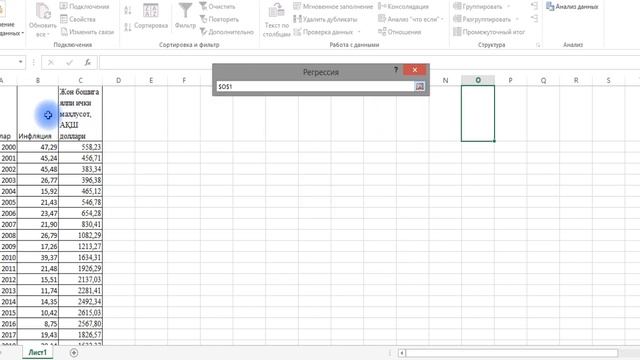Expand the Группировать dropdown
Image resolution: width=640 pixels, height=360 pixels.
click(x=509, y=7)
